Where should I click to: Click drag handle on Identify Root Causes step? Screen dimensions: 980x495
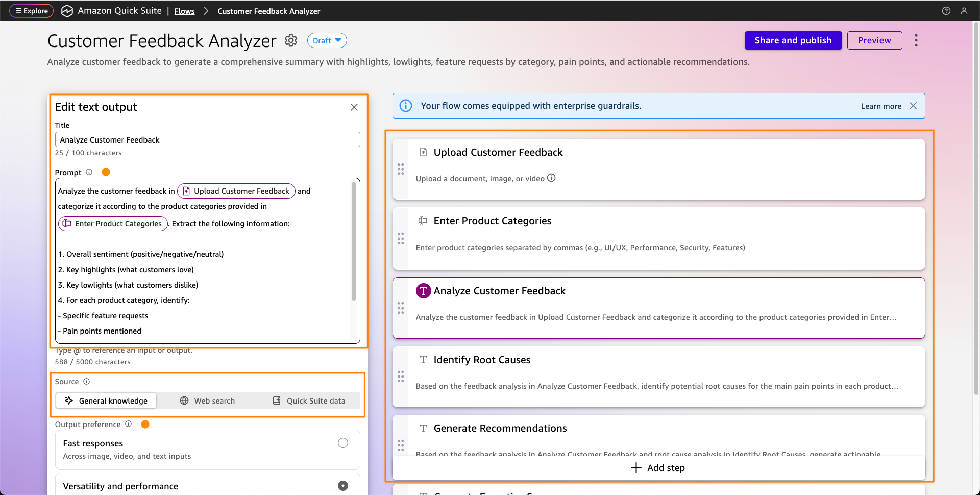tap(401, 377)
